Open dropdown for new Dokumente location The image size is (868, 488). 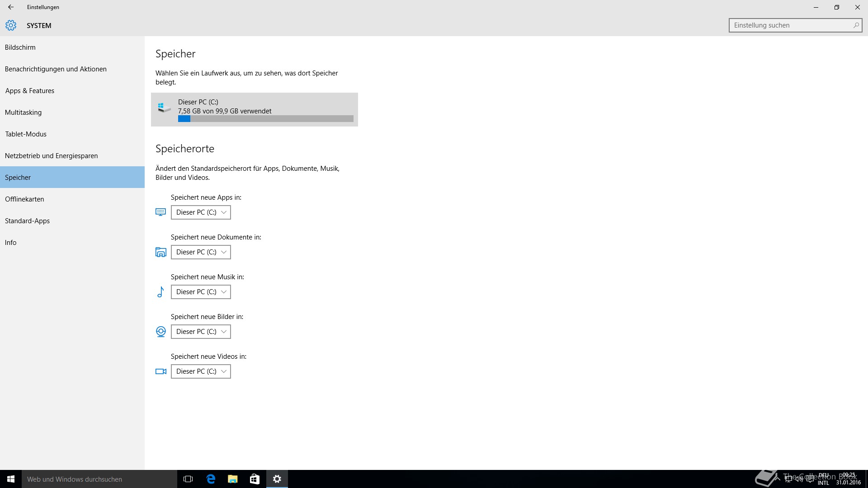tap(201, 252)
